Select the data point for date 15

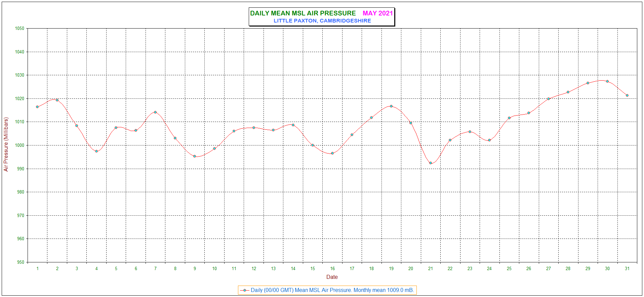pos(313,145)
